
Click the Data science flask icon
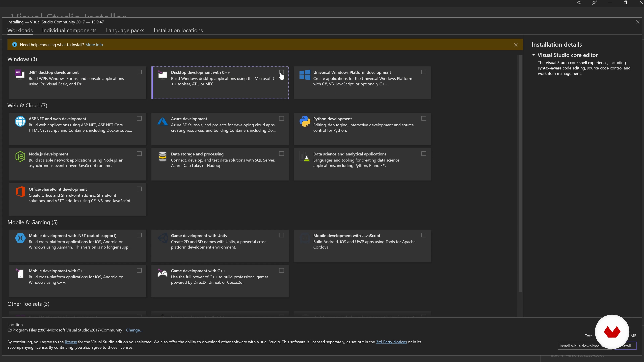tap(305, 156)
